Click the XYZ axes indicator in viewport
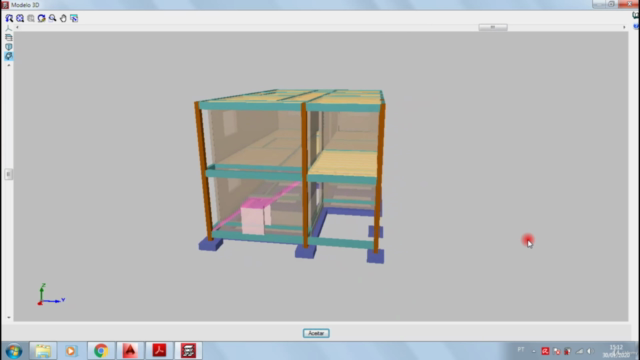Image resolution: width=640 pixels, height=360 pixels. point(51,294)
